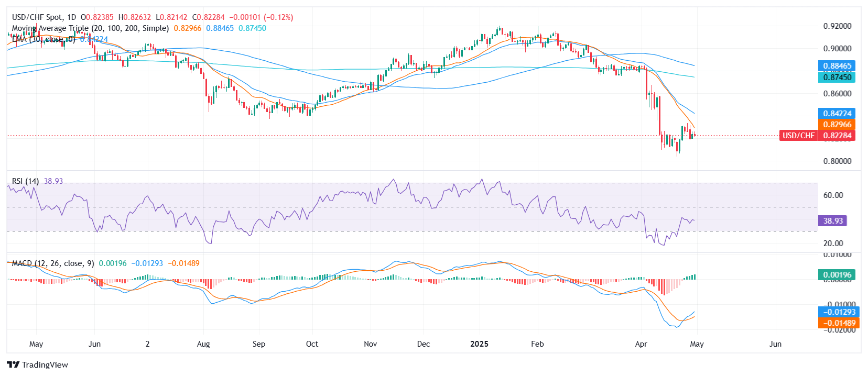Viewport: 868px width, 376px height.
Task: Click the RSI (14) indicator label
Action: click(25, 181)
